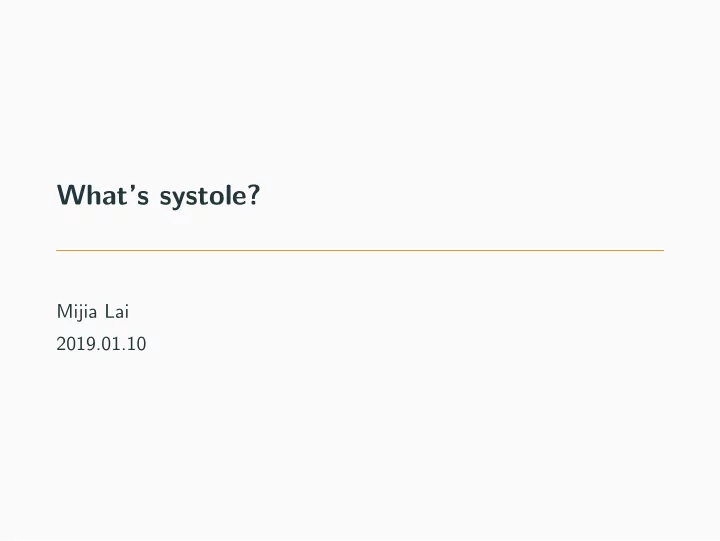Select the word "What's" in the title

pyautogui.click(x=103, y=194)
